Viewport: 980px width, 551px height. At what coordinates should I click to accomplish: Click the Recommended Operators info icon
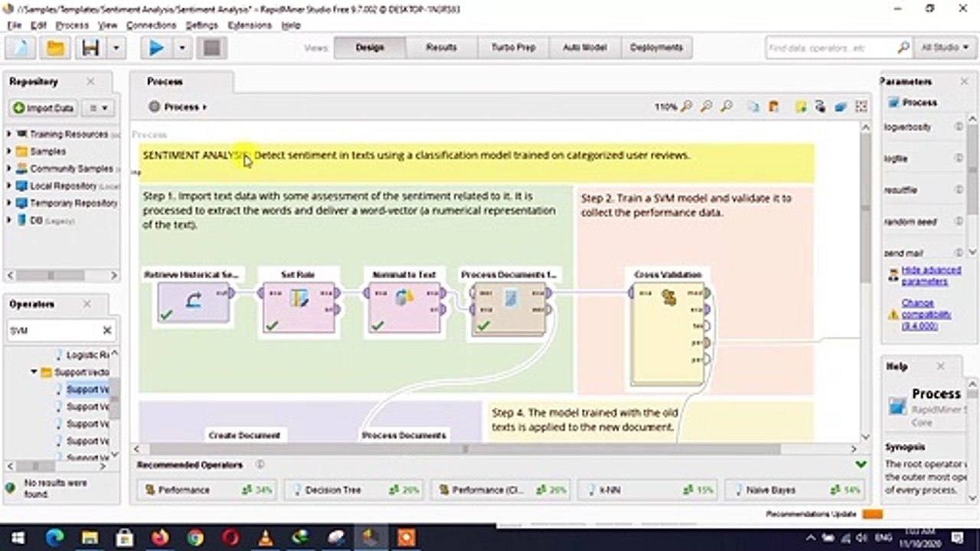[x=260, y=465]
